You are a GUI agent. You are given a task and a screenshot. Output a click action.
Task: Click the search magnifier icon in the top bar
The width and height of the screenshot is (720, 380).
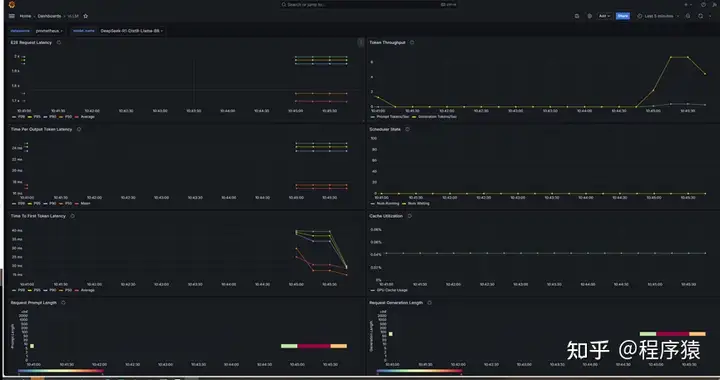(284, 5)
